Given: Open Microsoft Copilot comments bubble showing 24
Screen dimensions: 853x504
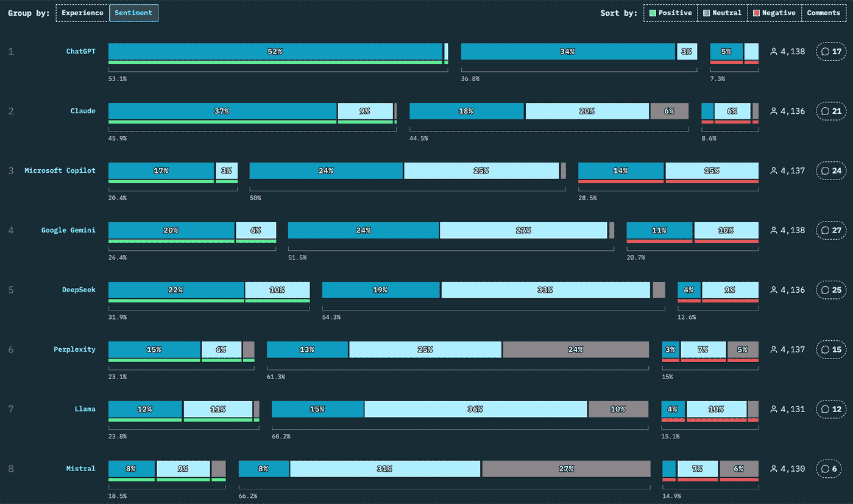Looking at the screenshot, I should tap(831, 171).
